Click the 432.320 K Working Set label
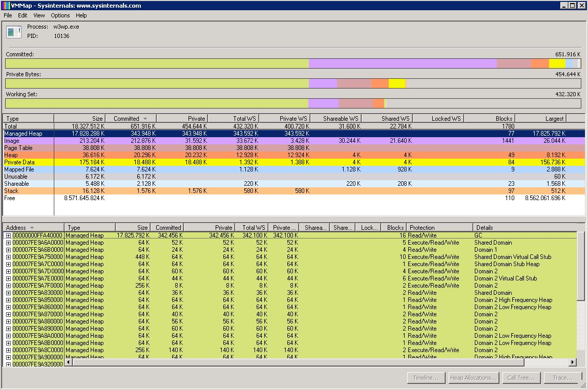The image size is (588, 390). [568, 94]
